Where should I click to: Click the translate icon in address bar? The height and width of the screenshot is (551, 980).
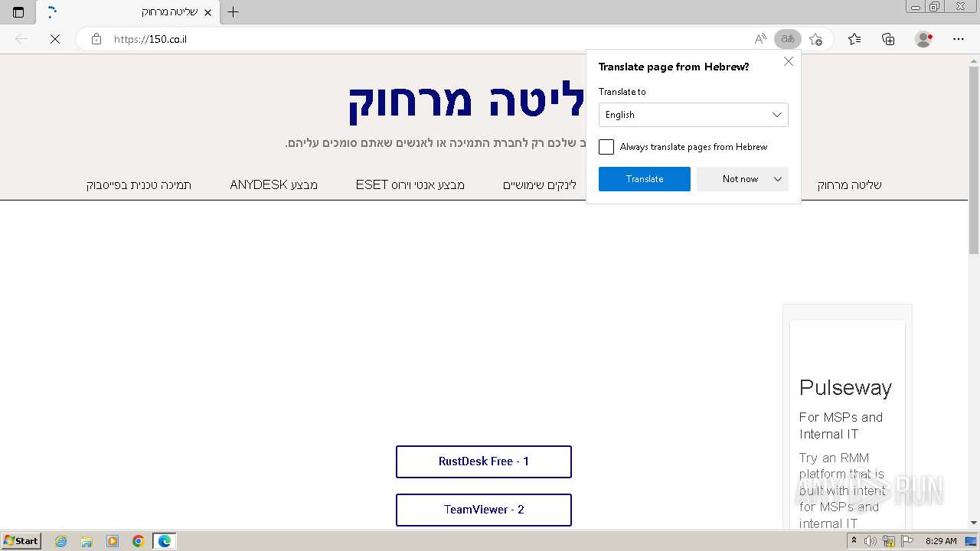(x=787, y=39)
